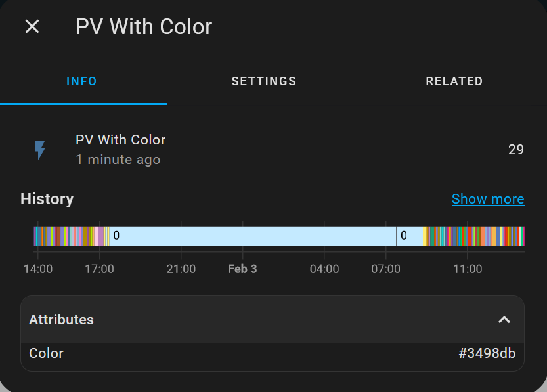Click the History section heading
Screen dimensions: 547x392
tap(47, 199)
